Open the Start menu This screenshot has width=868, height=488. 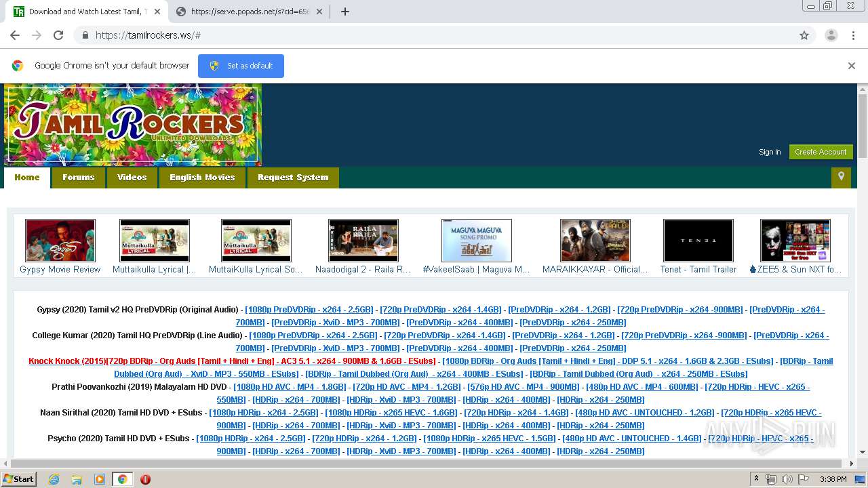pyautogui.click(x=19, y=479)
